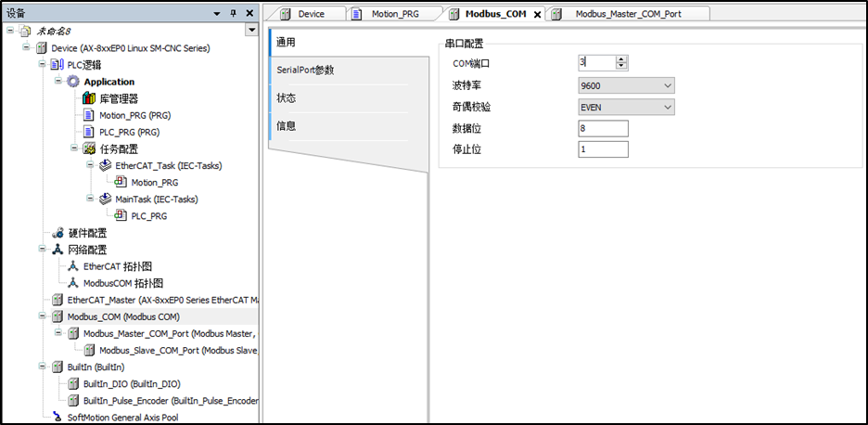Close the 设备 devices panel

249,13
